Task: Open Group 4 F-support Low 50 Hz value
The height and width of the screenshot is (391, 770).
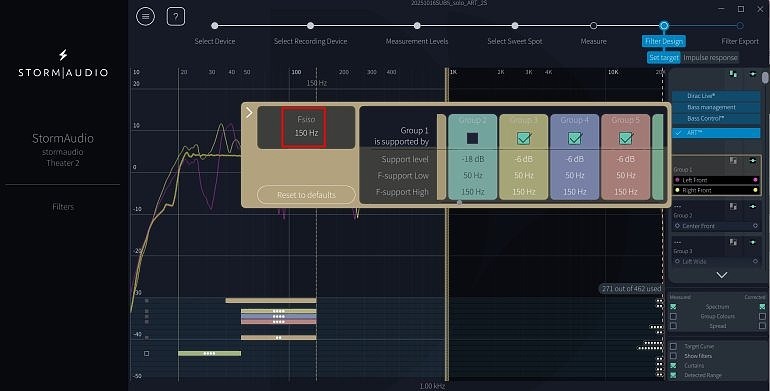Action: [x=575, y=175]
